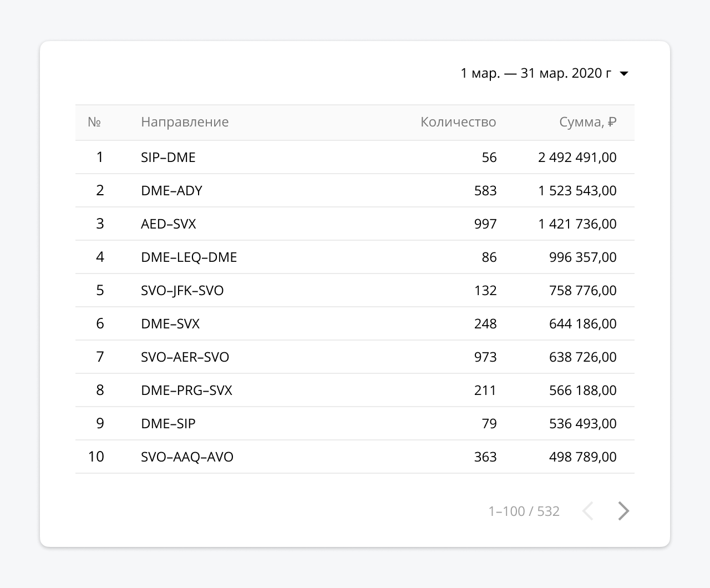Viewport: 710px width, 588px height.
Task: Select row 10 SVO–AAQ–AVO
Action: coord(186,457)
